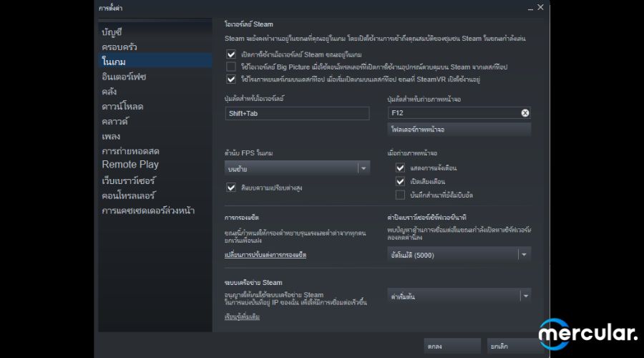Screen dimensions: 644x358
Task: Select บัญชี in the settings sidebar
Action: pos(112,32)
